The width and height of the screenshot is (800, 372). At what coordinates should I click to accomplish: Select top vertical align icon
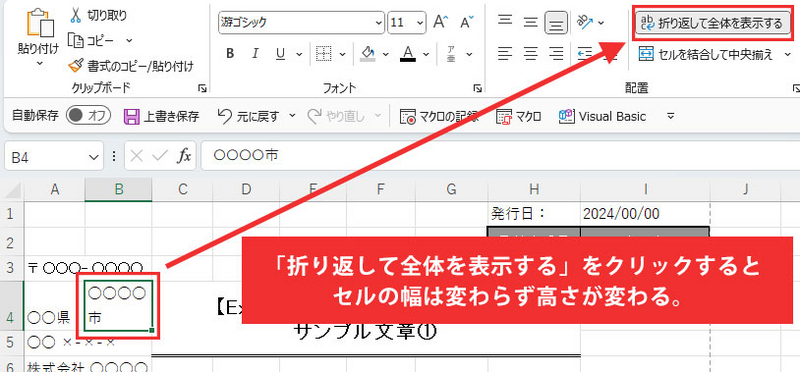(x=505, y=21)
